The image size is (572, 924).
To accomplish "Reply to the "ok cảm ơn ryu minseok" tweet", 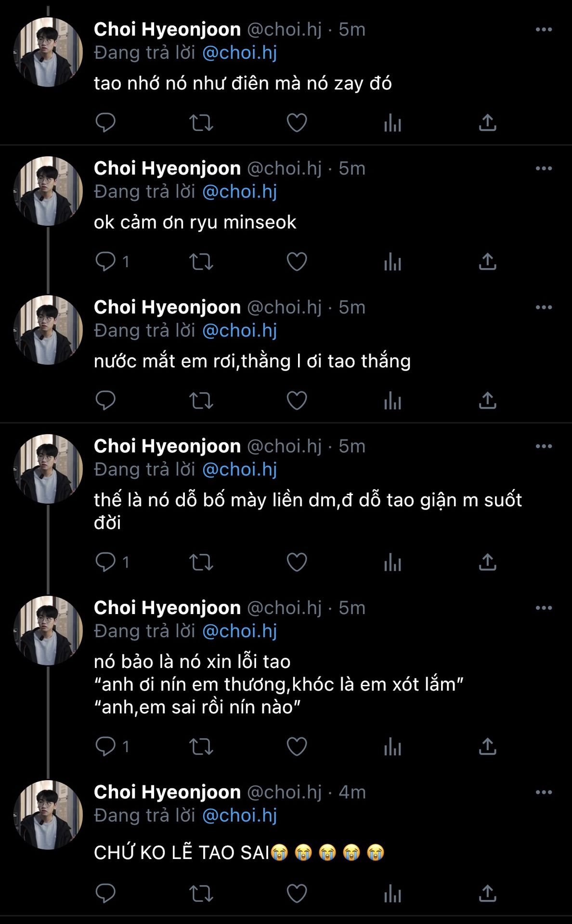I will [x=105, y=261].
